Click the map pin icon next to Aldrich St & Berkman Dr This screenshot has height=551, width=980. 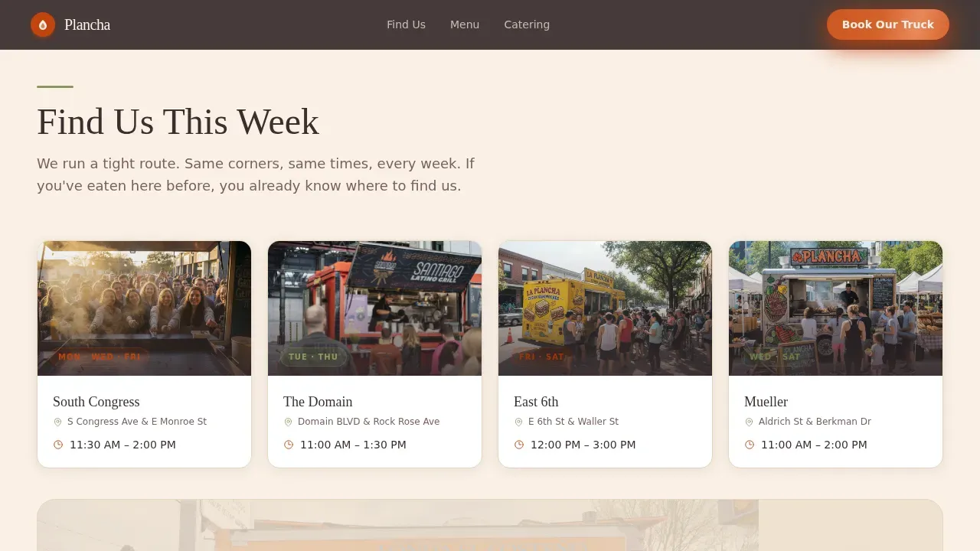tap(749, 422)
